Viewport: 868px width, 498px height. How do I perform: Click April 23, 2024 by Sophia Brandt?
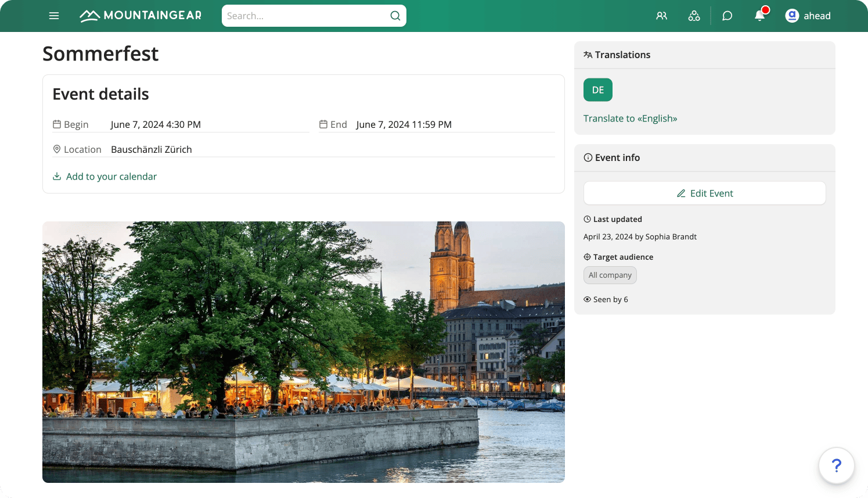coord(640,237)
